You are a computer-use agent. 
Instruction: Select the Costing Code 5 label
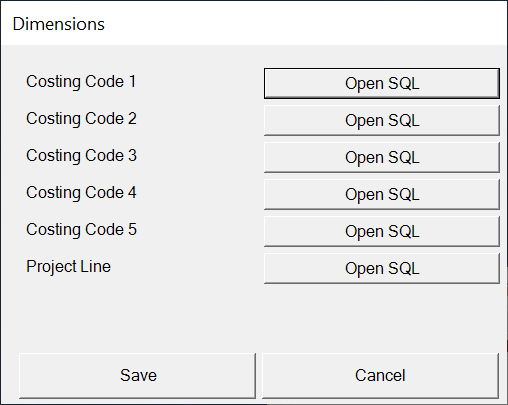81,230
